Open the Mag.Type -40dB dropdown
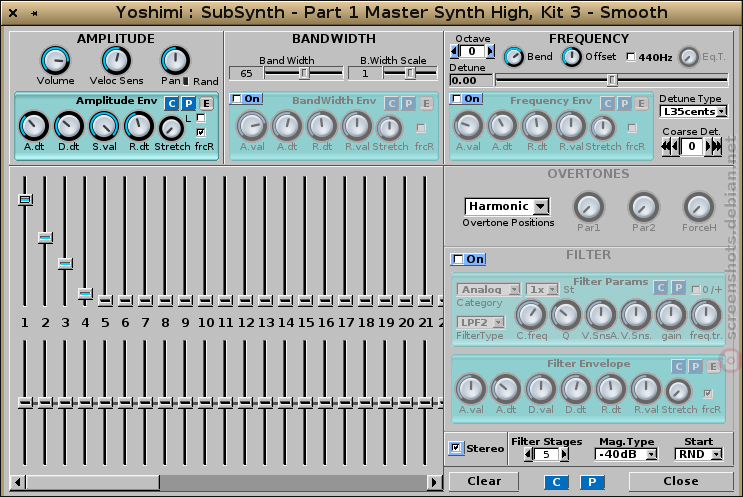Image resolution: width=743 pixels, height=497 pixels. click(x=626, y=454)
